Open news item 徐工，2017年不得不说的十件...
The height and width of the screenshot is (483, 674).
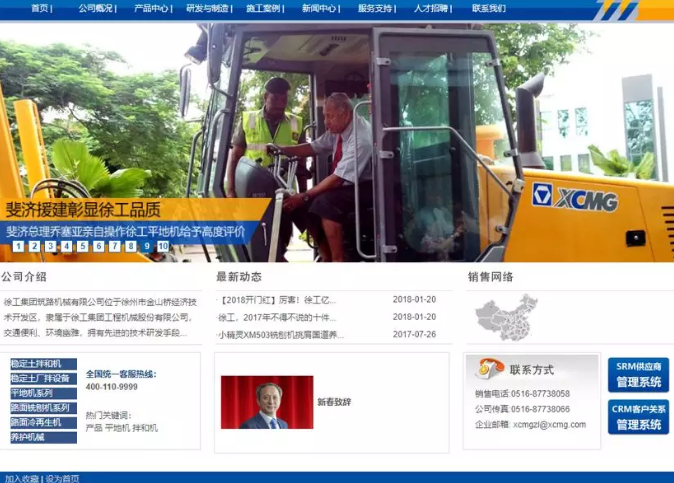click(x=277, y=318)
